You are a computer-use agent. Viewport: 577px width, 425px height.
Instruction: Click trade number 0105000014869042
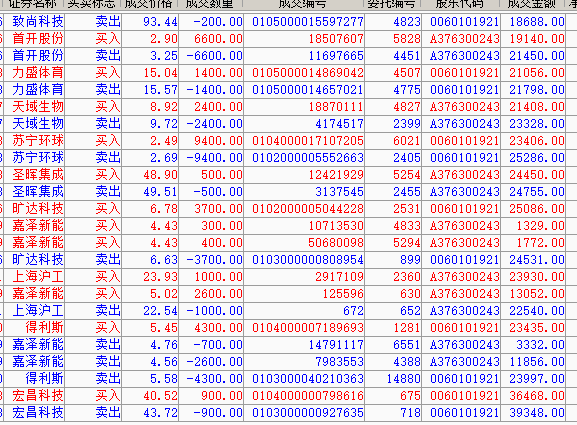(x=308, y=72)
